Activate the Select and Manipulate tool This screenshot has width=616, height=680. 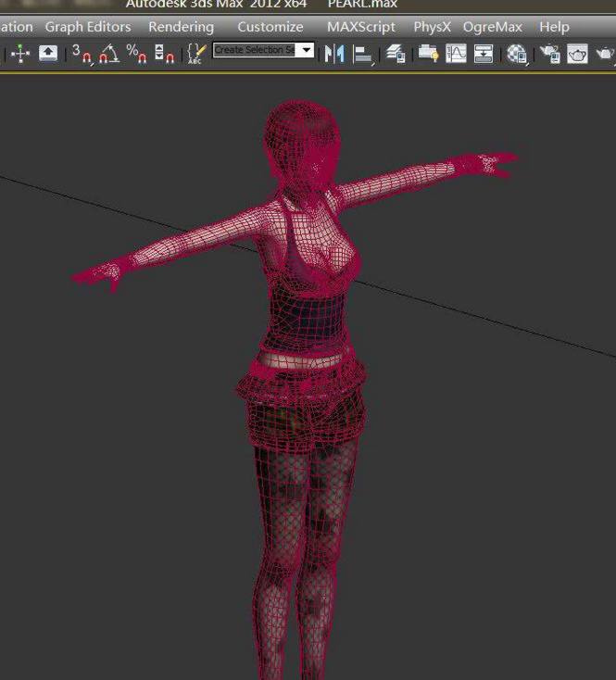pyautogui.click(x=20, y=54)
